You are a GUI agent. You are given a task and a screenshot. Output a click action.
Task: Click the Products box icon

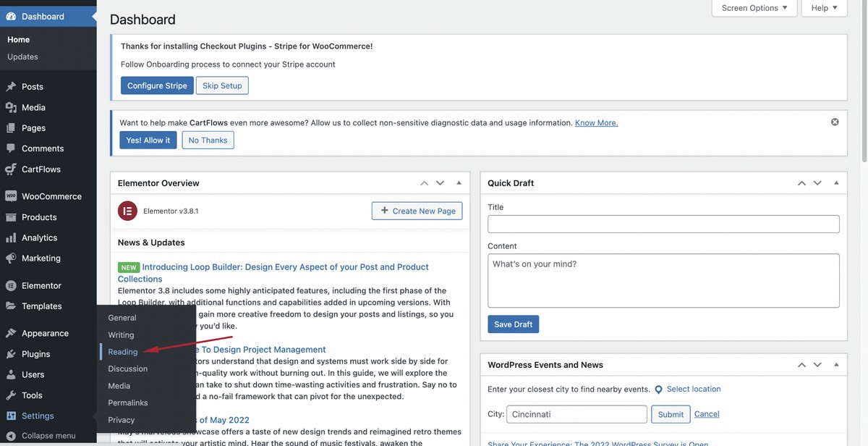pyautogui.click(x=11, y=217)
